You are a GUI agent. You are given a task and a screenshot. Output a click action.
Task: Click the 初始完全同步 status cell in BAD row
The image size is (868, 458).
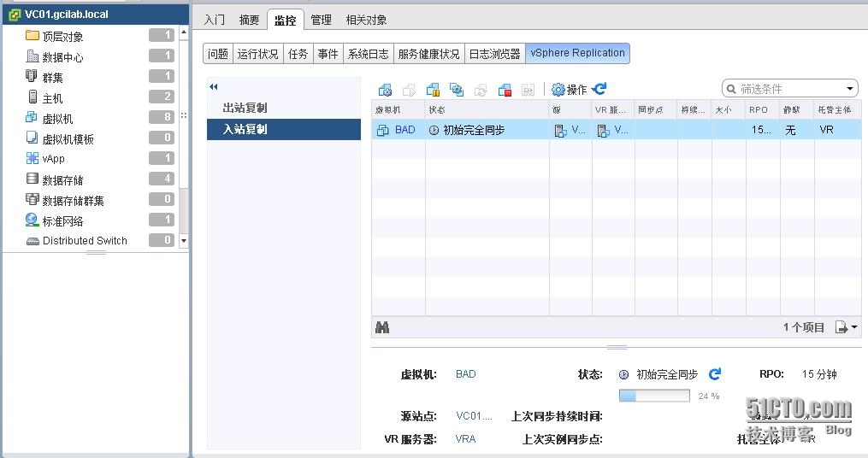pos(487,129)
